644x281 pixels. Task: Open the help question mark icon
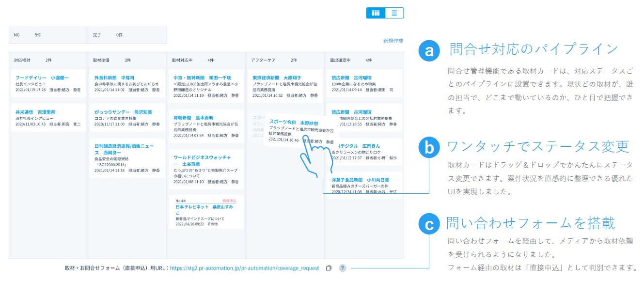[x=343, y=268]
